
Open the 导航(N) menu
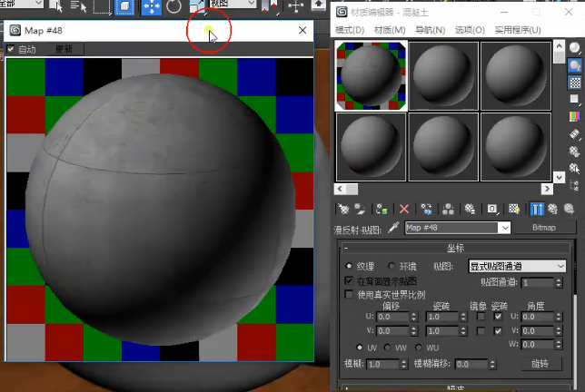point(431,30)
